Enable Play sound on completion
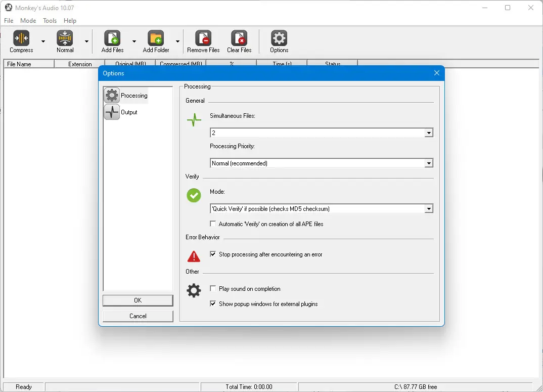This screenshot has width=543, height=392. (213, 288)
